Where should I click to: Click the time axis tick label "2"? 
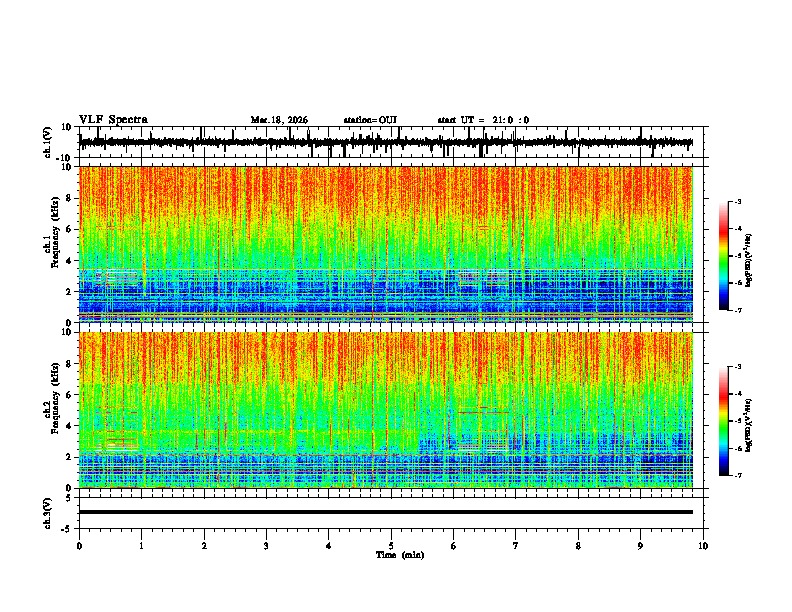click(204, 546)
